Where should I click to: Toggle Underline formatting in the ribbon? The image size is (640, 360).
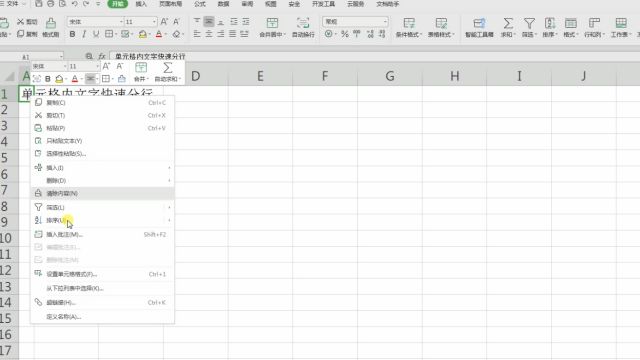pos(96,34)
